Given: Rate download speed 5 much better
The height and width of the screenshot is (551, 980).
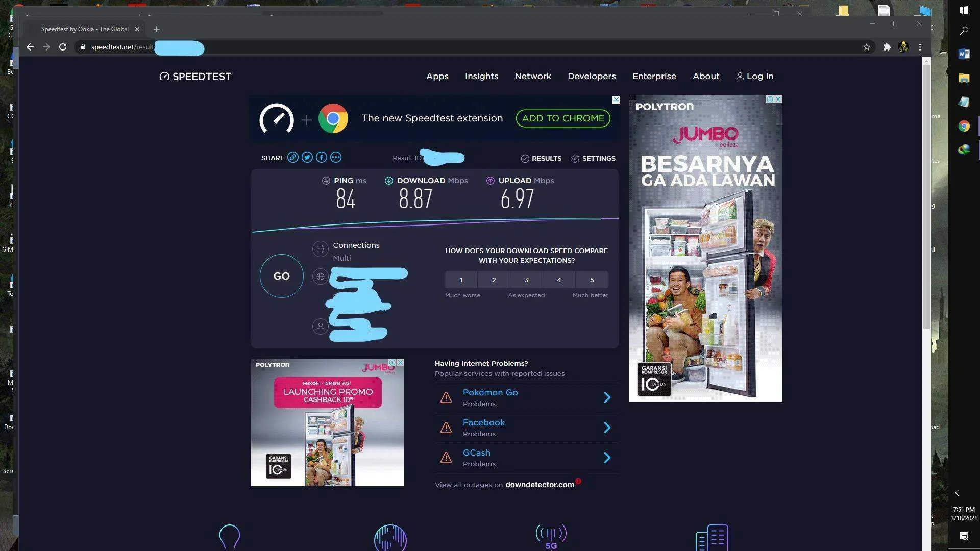Looking at the screenshot, I should tap(592, 280).
